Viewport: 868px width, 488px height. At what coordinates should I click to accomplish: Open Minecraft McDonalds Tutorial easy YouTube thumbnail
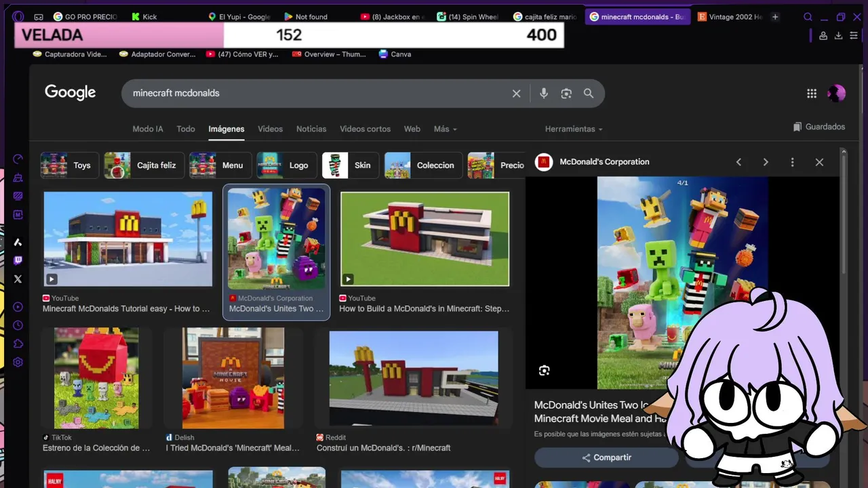(127, 239)
